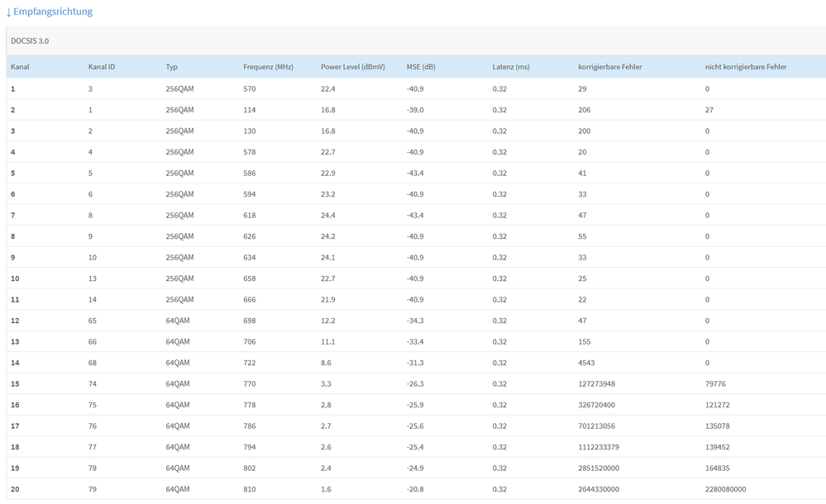Select correctable error count 1112233379
The image size is (826, 504).
[599, 447]
